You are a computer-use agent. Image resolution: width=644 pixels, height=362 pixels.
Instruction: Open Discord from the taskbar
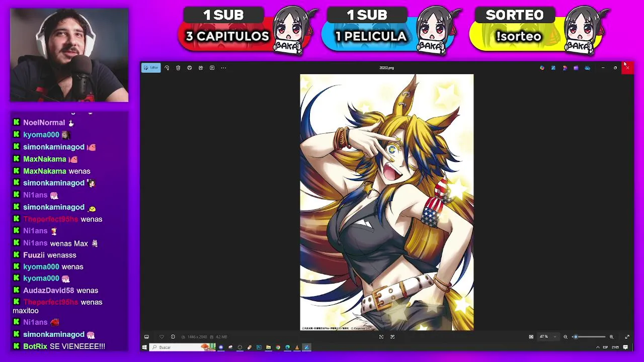tap(221, 347)
